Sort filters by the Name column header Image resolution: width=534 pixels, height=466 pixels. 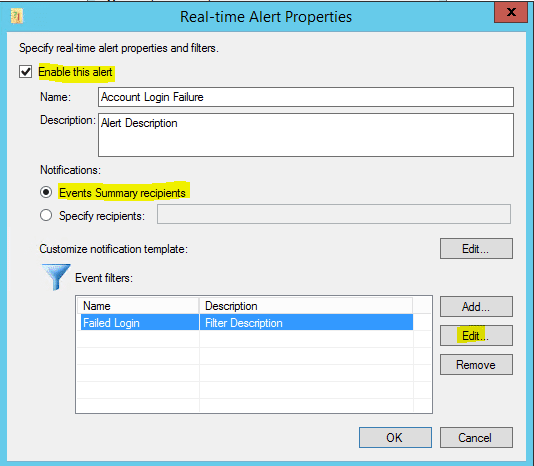tap(138, 306)
